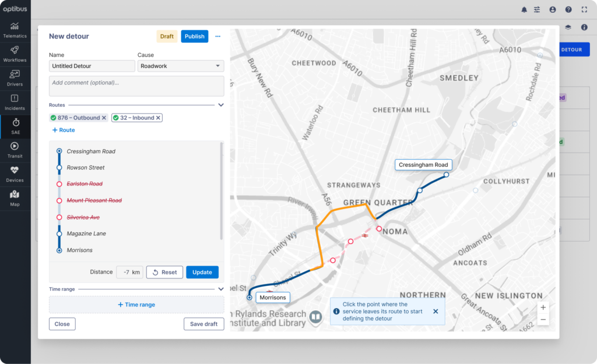Click Reset distance button
Image resolution: width=597 pixels, height=364 pixels.
pyautogui.click(x=164, y=273)
